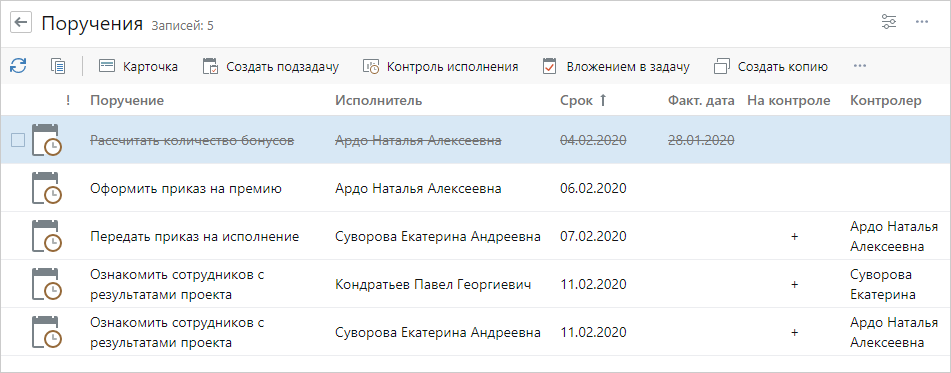Click the copy documents icon in toolbar

point(58,66)
